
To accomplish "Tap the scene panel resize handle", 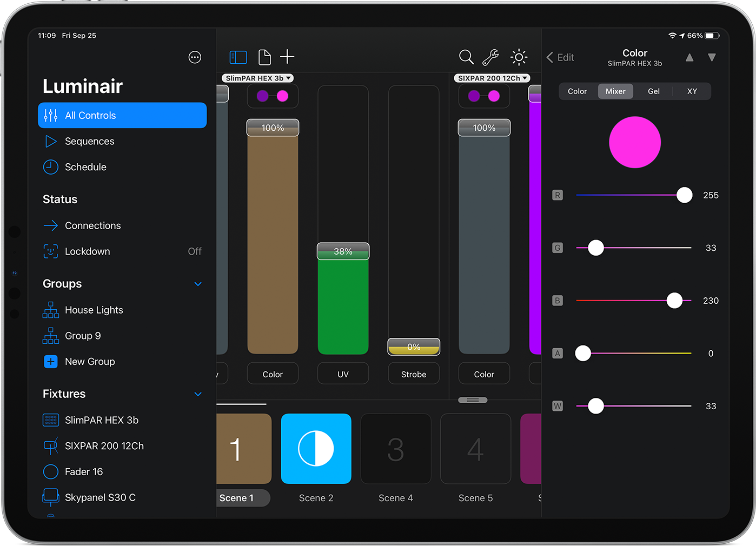I will (473, 400).
